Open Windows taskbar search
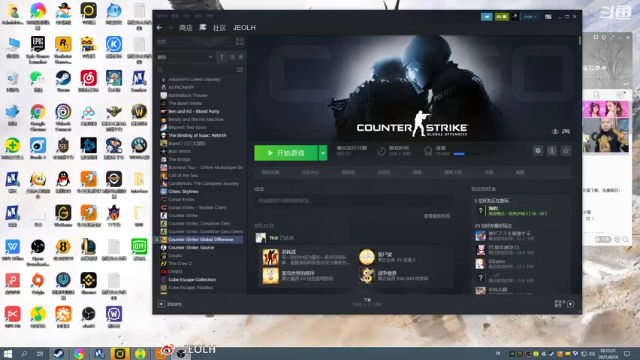This screenshot has height=360, width=640. tap(24, 354)
